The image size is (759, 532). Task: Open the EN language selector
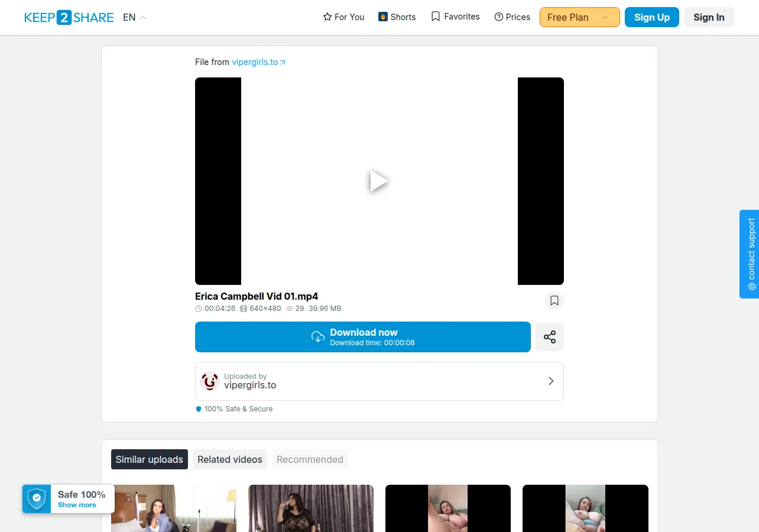(134, 17)
